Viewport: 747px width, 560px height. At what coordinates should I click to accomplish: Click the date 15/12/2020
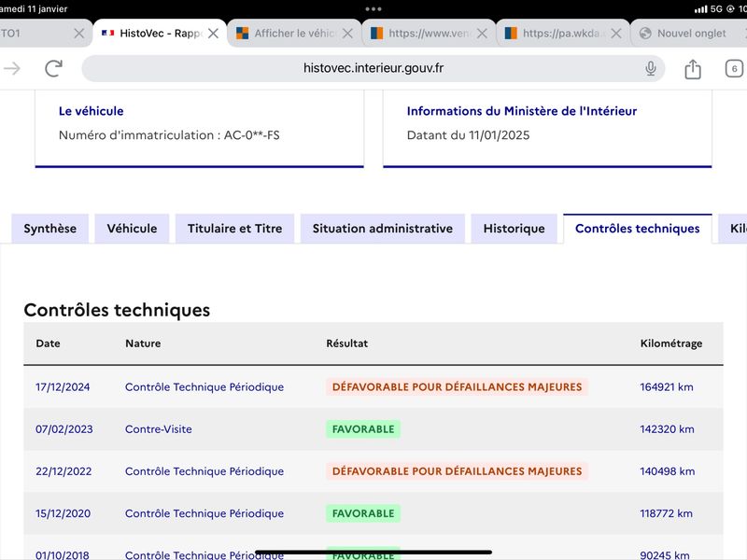(x=63, y=513)
